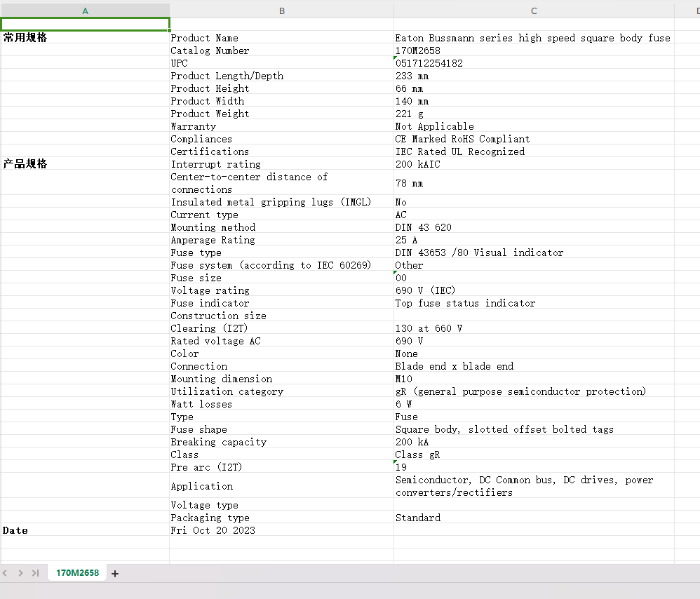The height and width of the screenshot is (599, 700).
Task: Select the 'UPC' label cell
Action: click(282, 63)
